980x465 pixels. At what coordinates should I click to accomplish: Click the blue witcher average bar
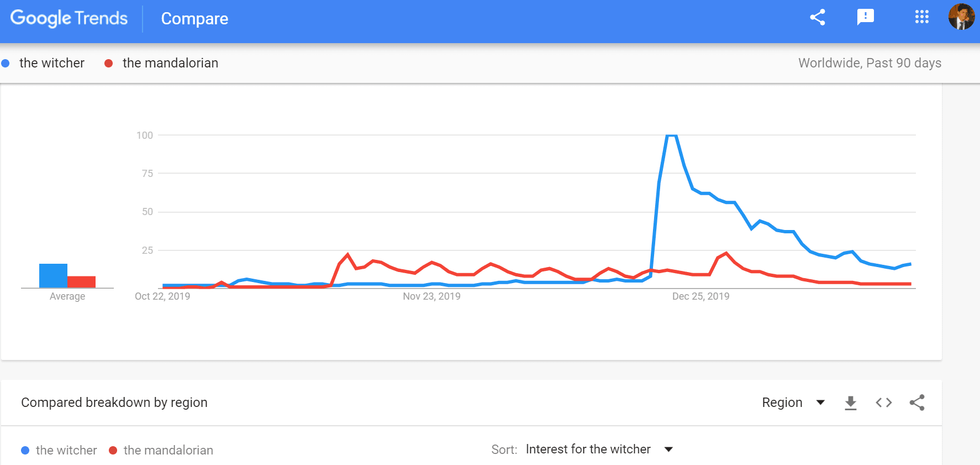pyautogui.click(x=53, y=275)
